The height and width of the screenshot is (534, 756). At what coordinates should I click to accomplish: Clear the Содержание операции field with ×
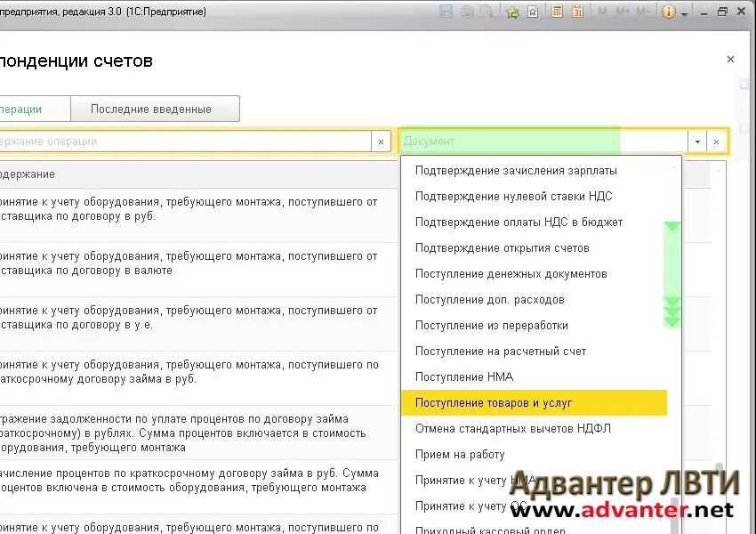(381, 141)
